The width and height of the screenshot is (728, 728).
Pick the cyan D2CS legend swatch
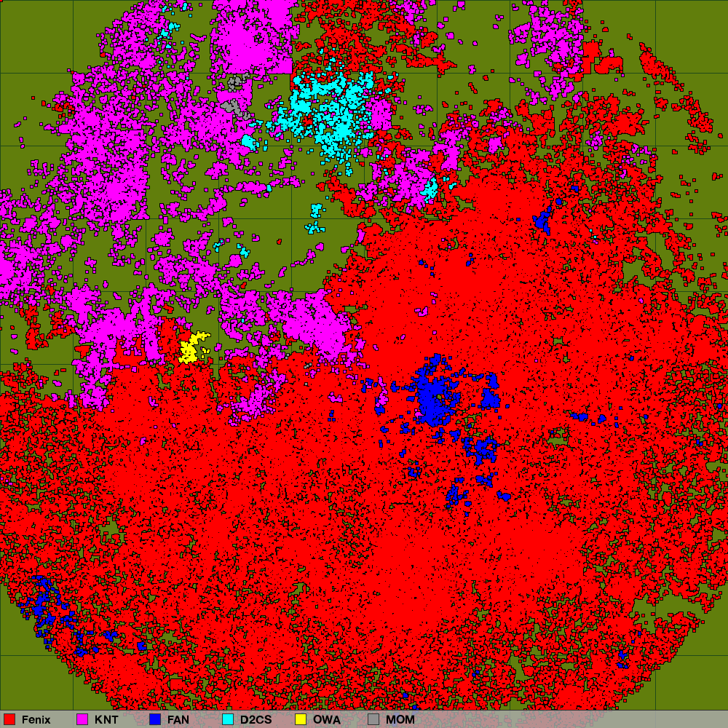coord(228,719)
